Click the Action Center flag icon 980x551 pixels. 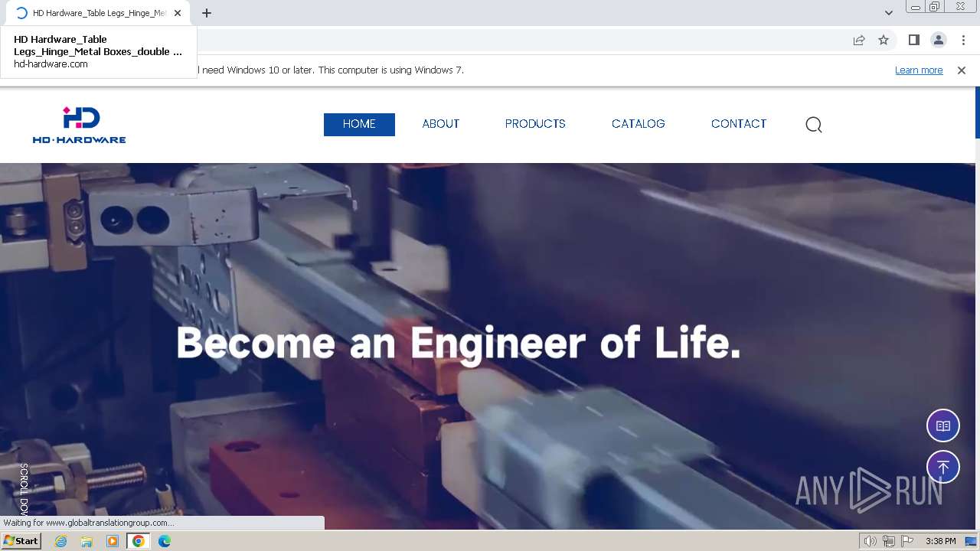(x=907, y=541)
